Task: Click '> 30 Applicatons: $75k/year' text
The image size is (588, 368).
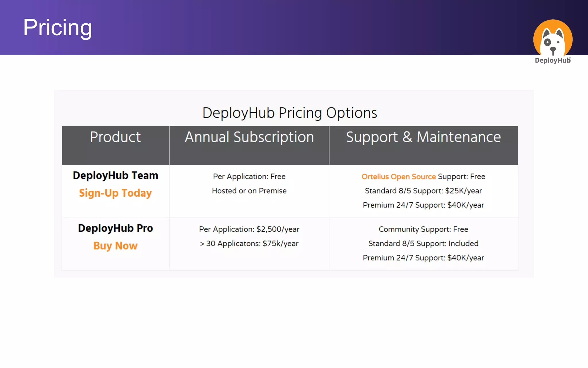Action: 249,244
